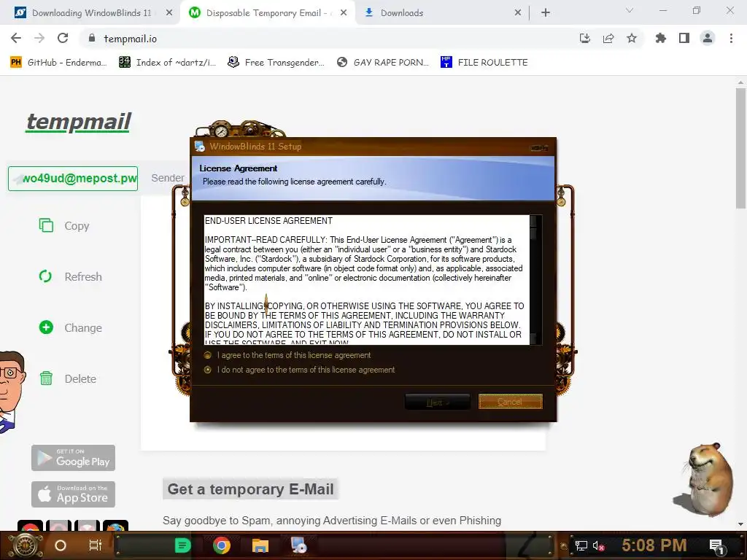Image resolution: width=747 pixels, height=560 pixels.
Task: Click the Sender column header
Action: click(168, 178)
